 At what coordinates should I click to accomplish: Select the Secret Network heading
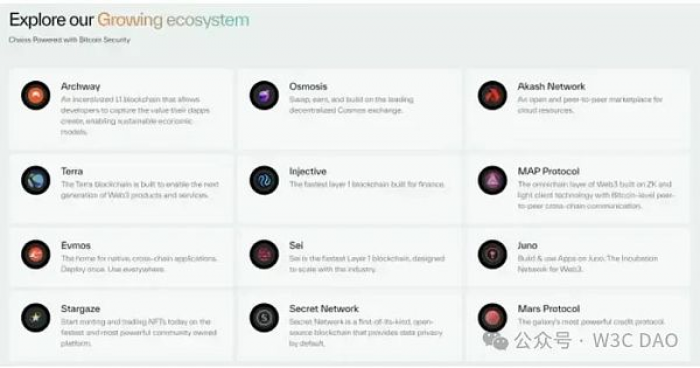pyautogui.click(x=324, y=309)
